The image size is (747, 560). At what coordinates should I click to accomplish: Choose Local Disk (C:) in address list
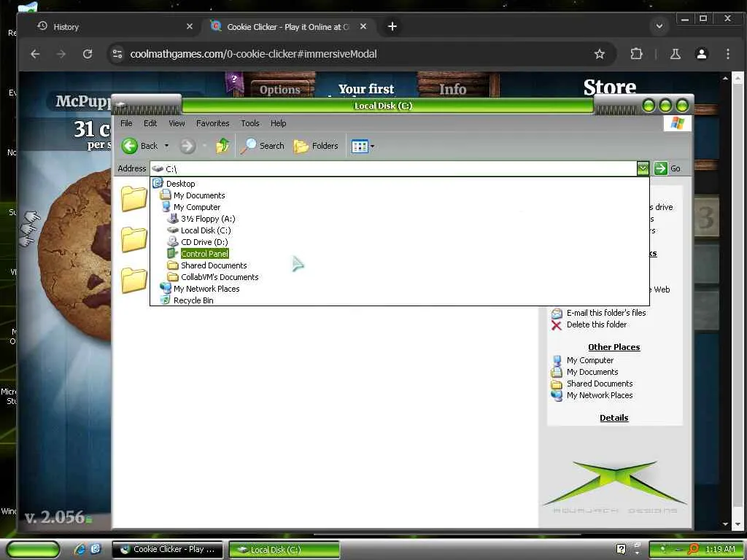point(206,230)
